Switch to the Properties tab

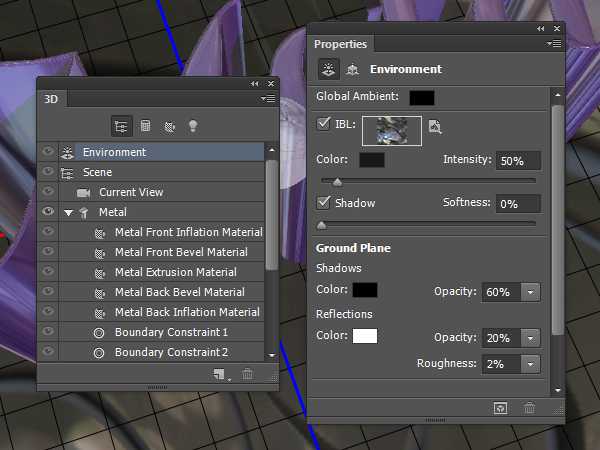[x=340, y=44]
